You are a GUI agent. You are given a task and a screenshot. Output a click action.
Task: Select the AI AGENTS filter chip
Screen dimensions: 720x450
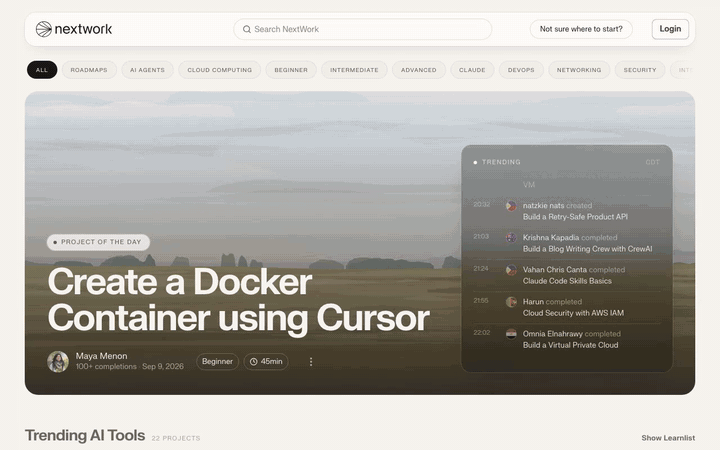pyautogui.click(x=147, y=70)
